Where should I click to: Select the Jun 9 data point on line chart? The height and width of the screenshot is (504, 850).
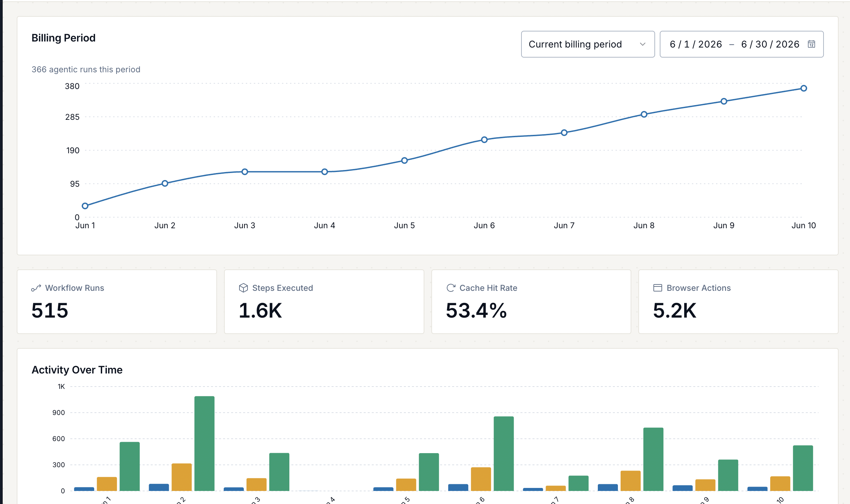click(724, 101)
